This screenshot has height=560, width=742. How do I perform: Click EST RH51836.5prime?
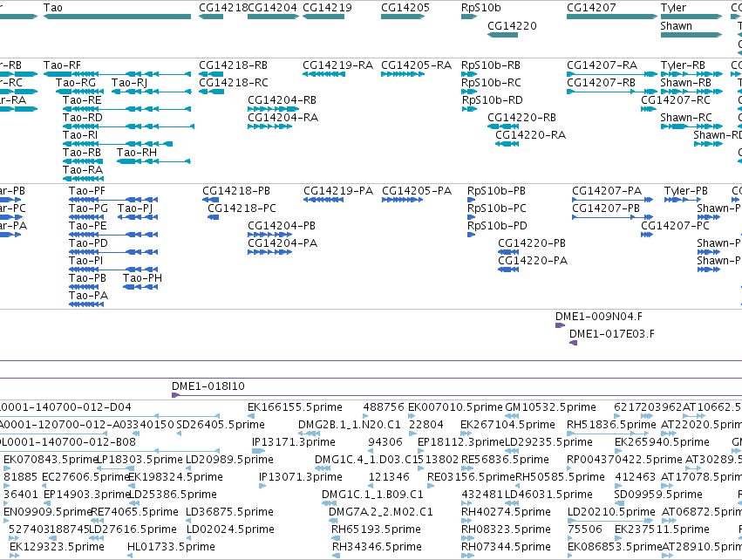pos(608,434)
